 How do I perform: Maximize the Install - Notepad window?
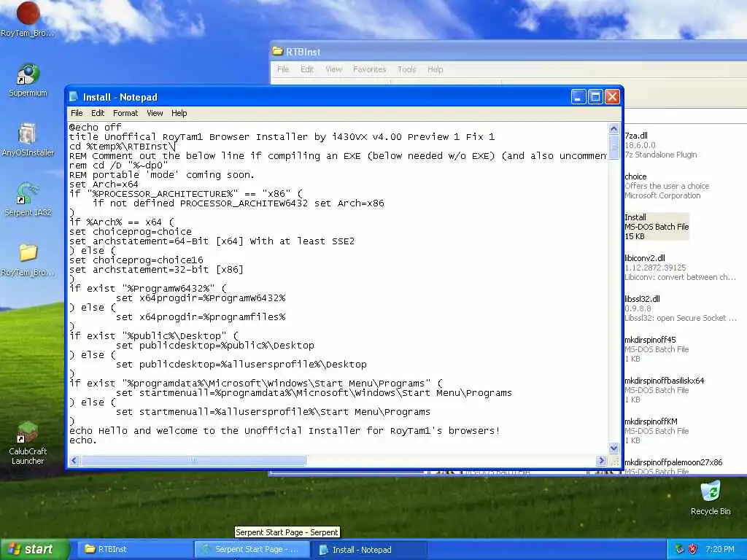pos(595,97)
